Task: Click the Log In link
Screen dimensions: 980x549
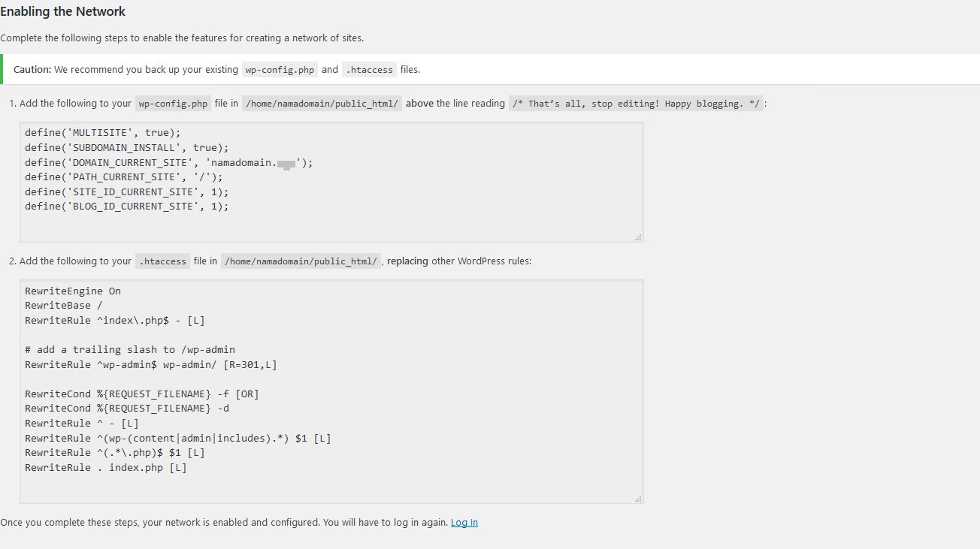Action: click(x=464, y=523)
